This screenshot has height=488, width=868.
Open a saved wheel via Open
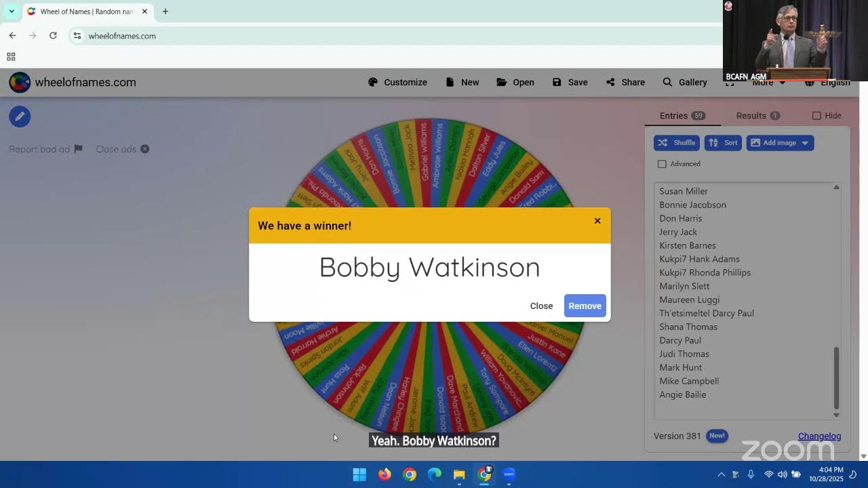[515, 82]
